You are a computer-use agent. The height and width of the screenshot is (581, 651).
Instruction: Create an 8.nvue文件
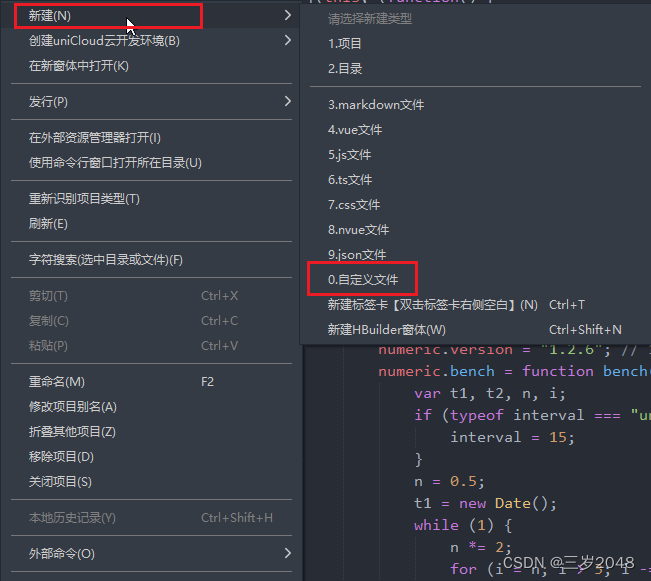[x=475, y=229]
